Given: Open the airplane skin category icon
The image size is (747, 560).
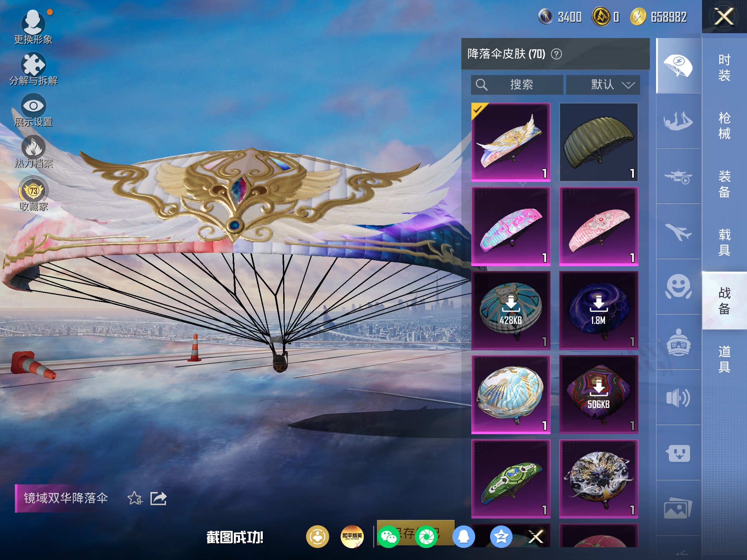Looking at the screenshot, I should [678, 232].
